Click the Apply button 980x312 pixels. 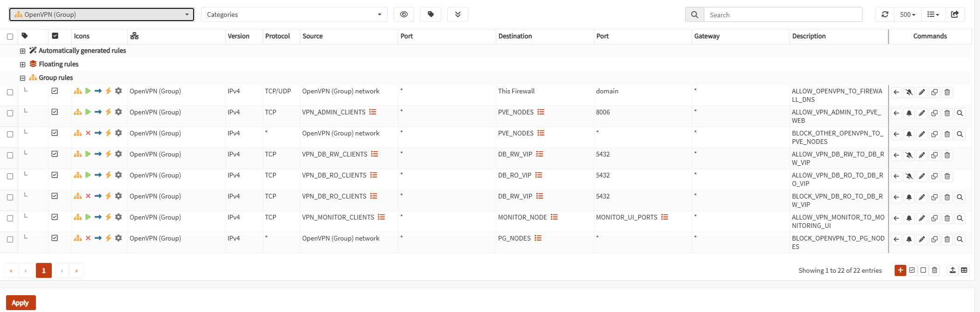click(x=21, y=303)
